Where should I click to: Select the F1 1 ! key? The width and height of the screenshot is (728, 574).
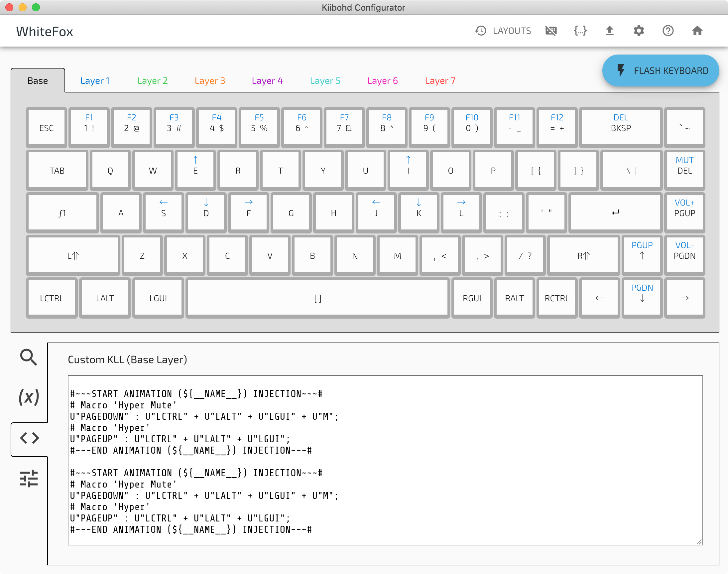tap(89, 128)
